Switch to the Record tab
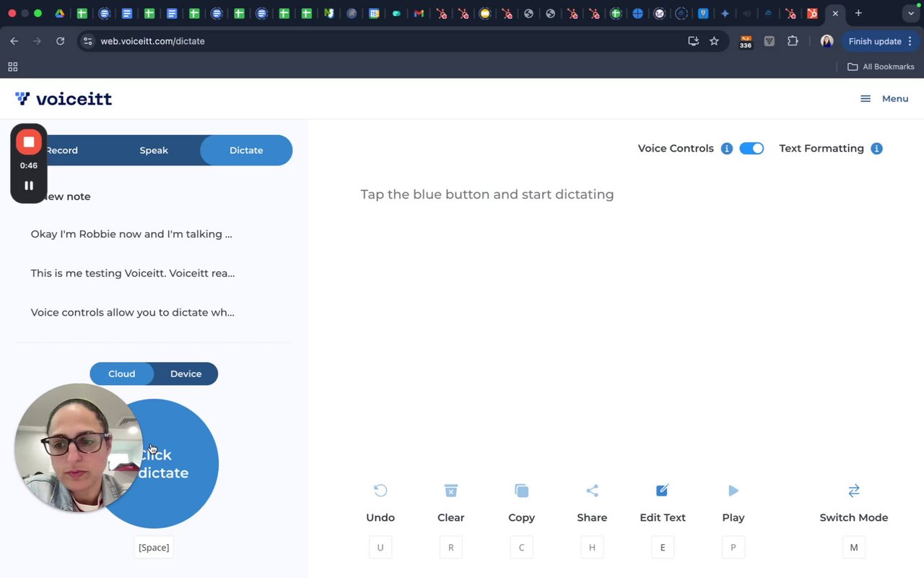924x578 pixels. click(62, 150)
